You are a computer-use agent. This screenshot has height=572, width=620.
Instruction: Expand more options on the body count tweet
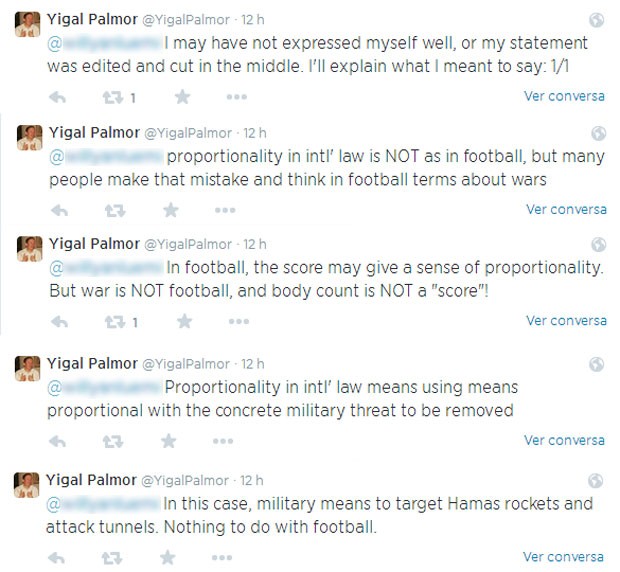(238, 322)
